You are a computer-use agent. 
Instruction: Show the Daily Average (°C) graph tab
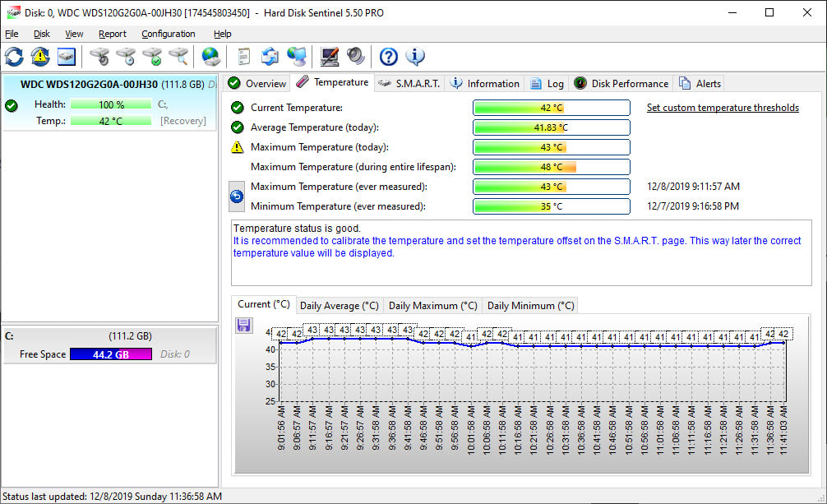pyautogui.click(x=340, y=306)
